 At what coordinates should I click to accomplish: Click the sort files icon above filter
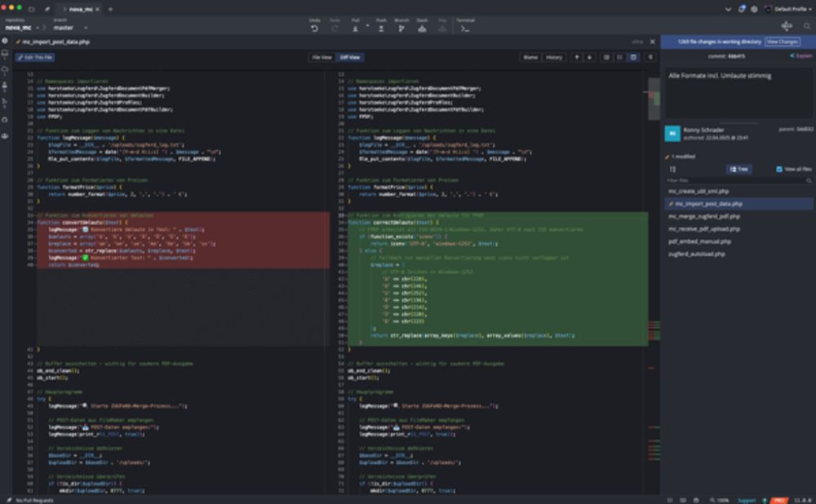[x=672, y=169]
